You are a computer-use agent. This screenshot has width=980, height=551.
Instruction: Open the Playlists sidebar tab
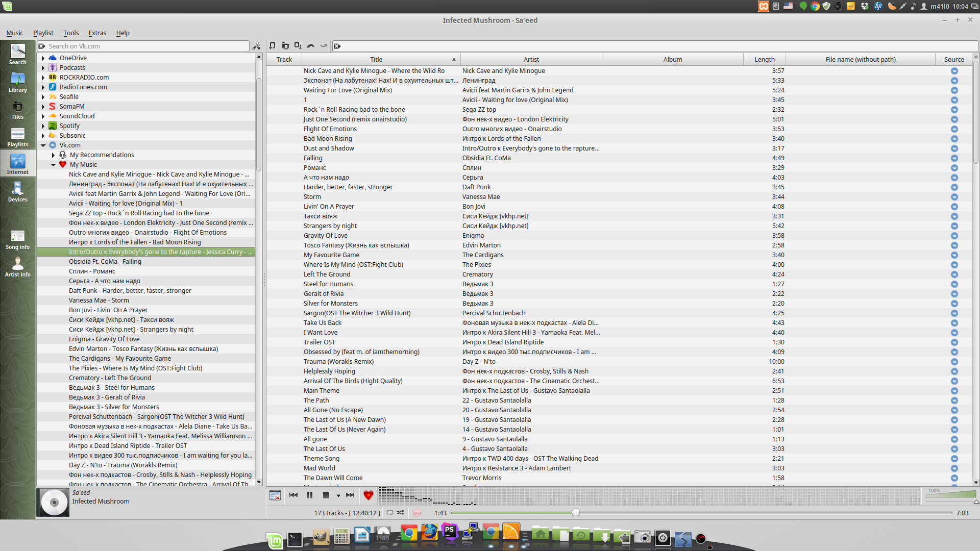pos(17,137)
